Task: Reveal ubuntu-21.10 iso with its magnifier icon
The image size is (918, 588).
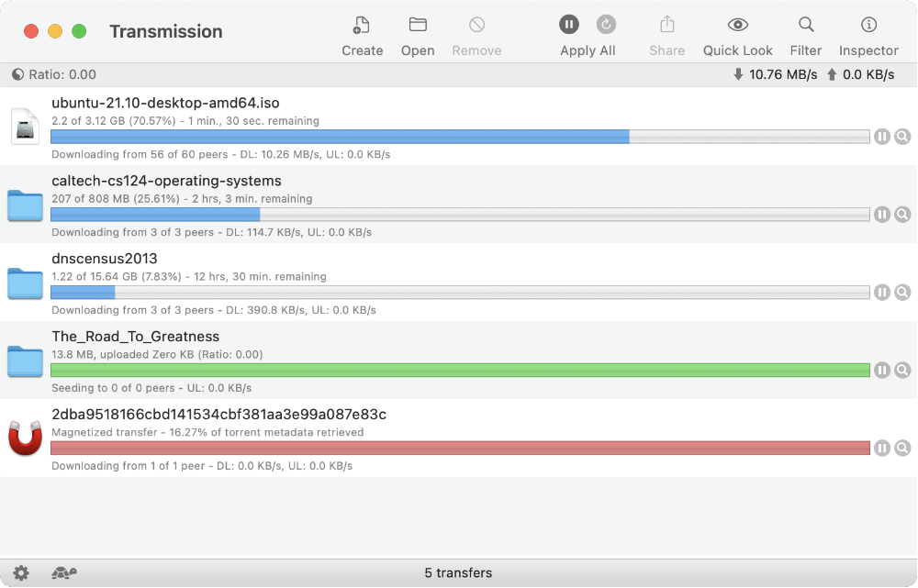Action: pyautogui.click(x=901, y=136)
